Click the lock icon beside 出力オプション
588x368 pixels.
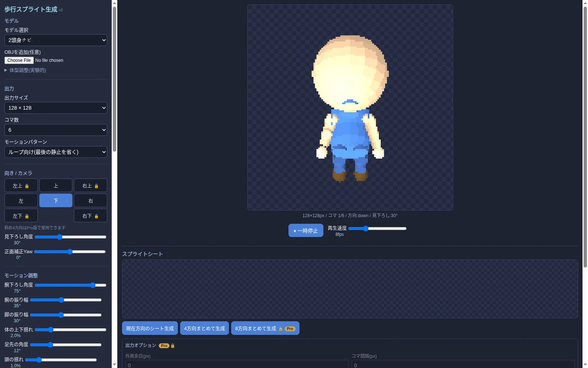point(173,346)
